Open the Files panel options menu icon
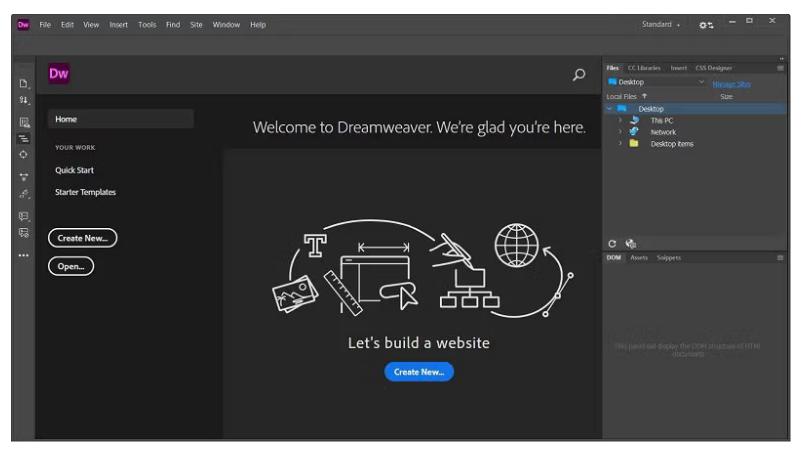The image size is (808, 453). [x=780, y=68]
